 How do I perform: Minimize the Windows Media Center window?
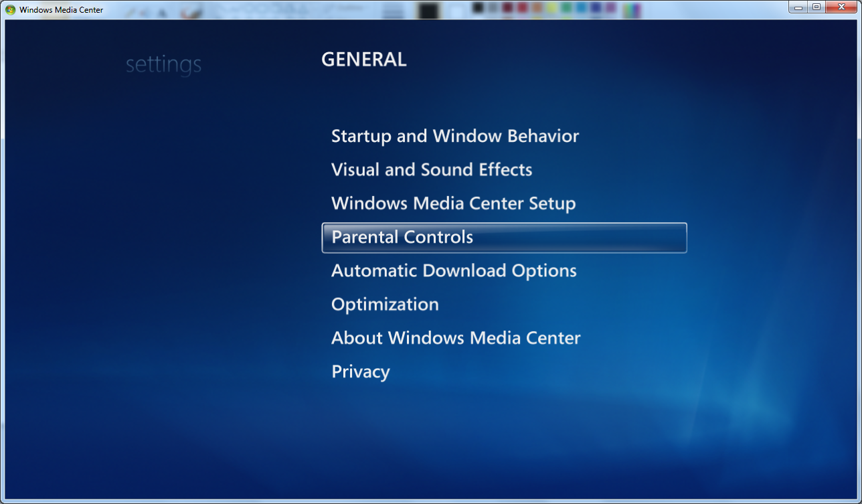[x=798, y=7]
